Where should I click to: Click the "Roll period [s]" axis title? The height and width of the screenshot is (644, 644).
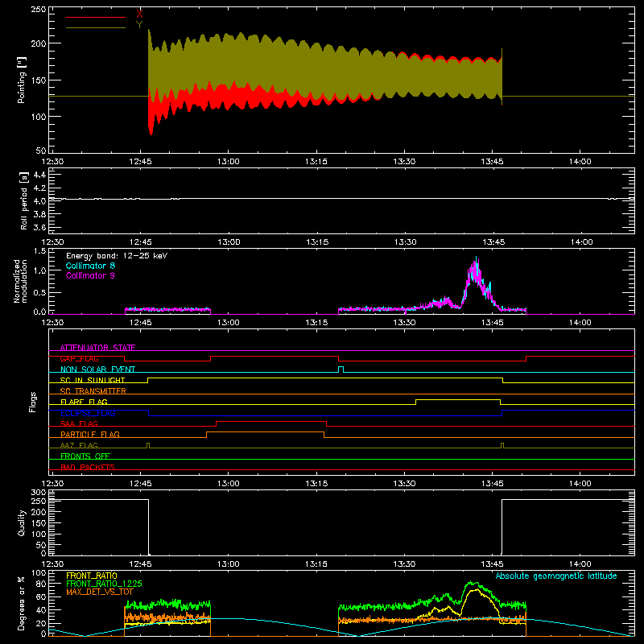tap(24, 200)
